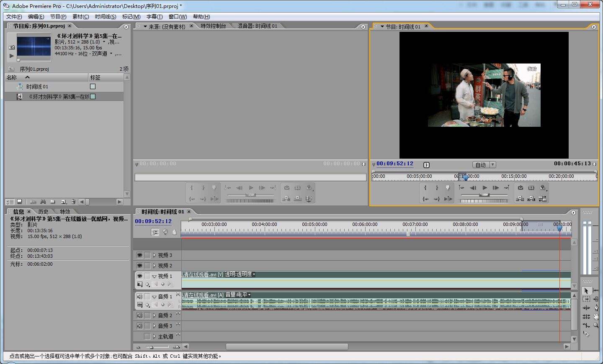This screenshot has width=603, height=364.
Task: Toggle the lock box of 主轨道 track
Action: pos(147,336)
